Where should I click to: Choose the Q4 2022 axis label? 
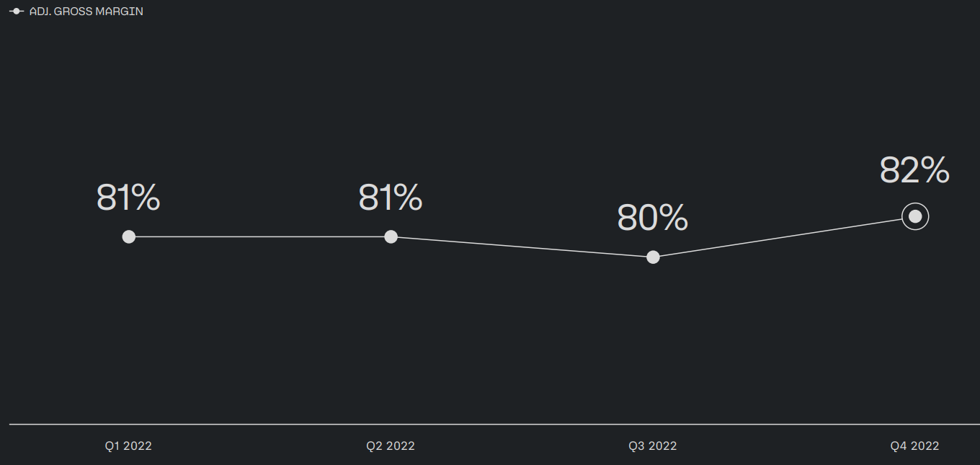click(914, 446)
